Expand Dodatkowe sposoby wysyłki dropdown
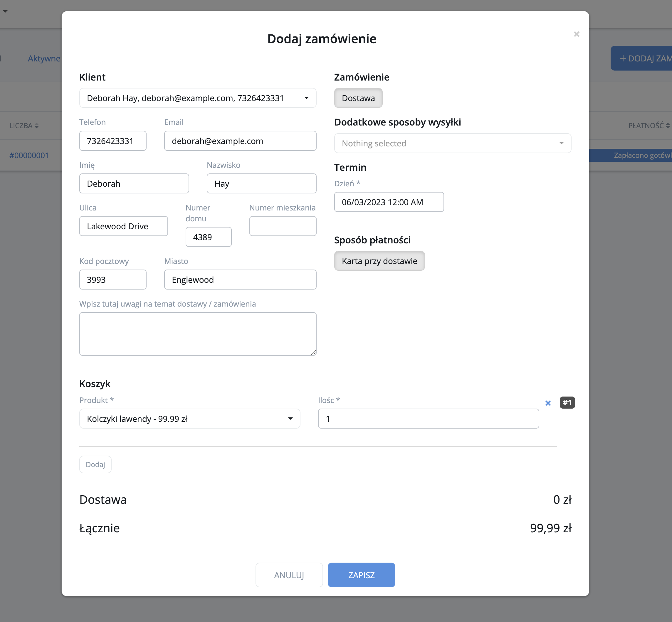The height and width of the screenshot is (622, 672). pos(452,143)
